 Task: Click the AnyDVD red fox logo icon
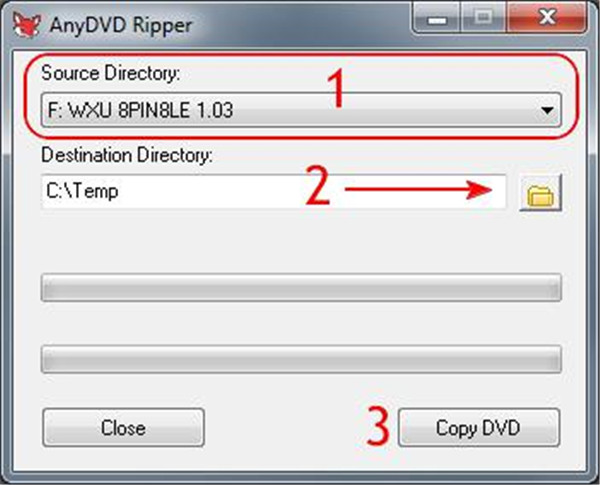26,25
